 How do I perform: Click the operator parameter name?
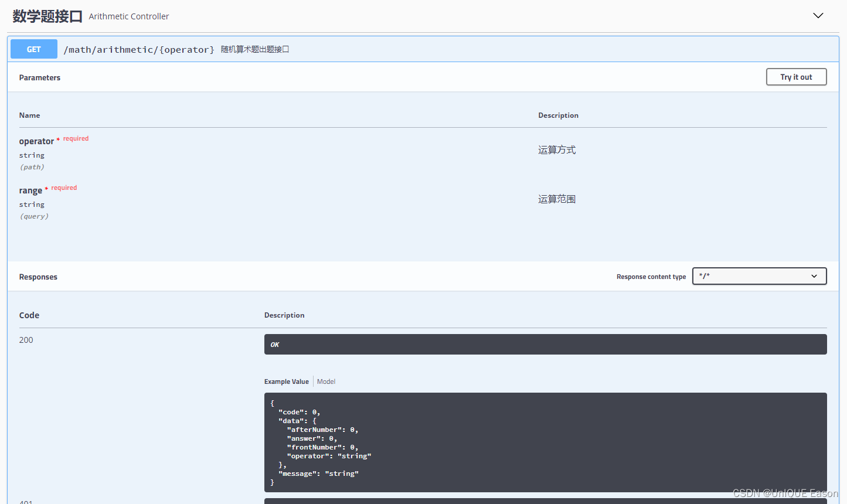pyautogui.click(x=36, y=141)
